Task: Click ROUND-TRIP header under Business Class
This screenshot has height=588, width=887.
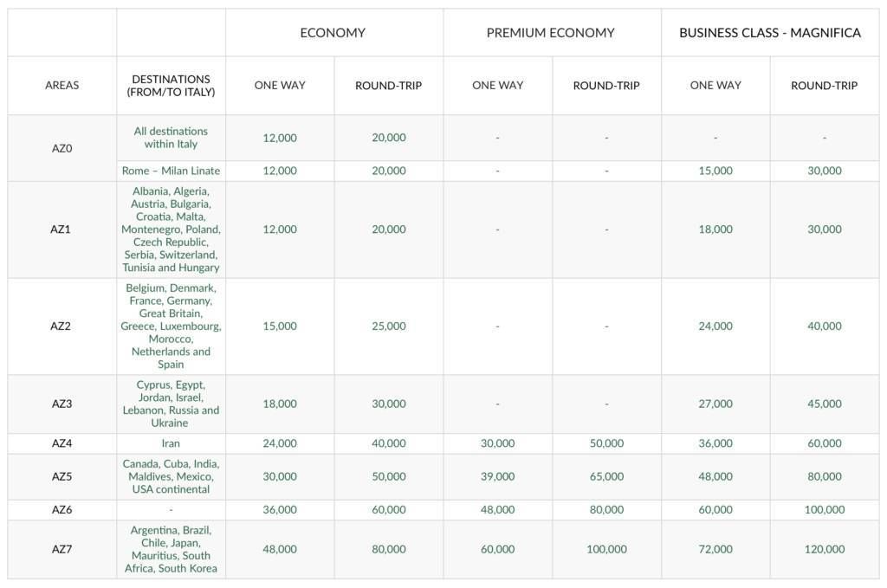Action: click(825, 86)
